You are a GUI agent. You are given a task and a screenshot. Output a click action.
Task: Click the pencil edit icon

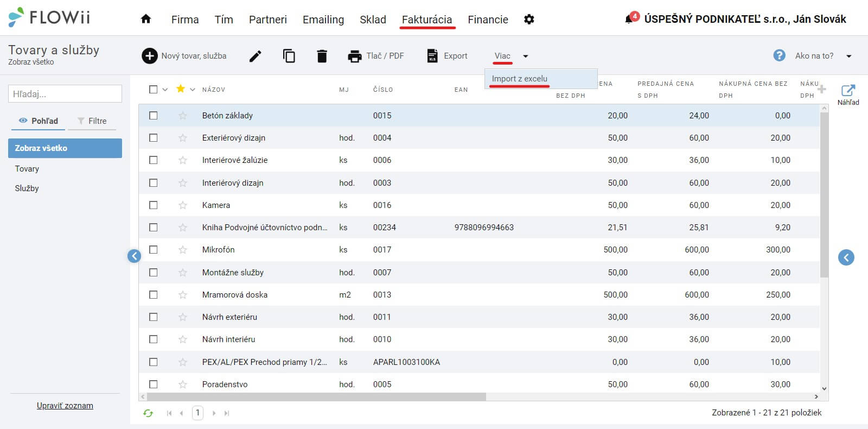click(x=256, y=55)
